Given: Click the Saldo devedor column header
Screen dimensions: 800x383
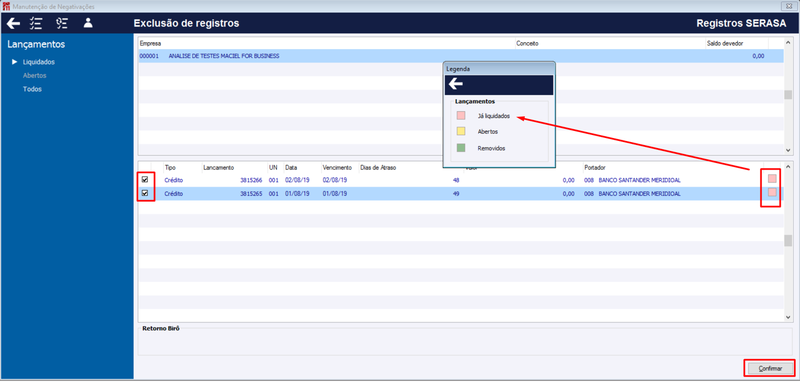Looking at the screenshot, I should pyautogui.click(x=725, y=43).
